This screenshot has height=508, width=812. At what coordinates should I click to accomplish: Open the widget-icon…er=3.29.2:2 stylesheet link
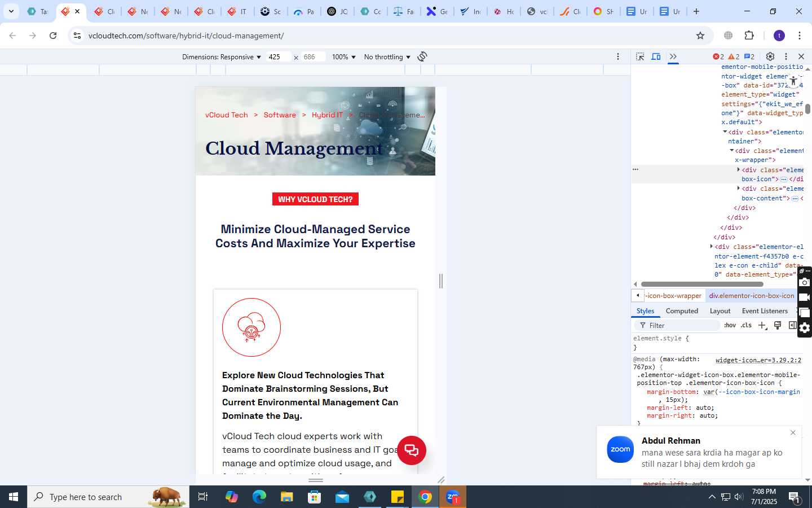point(758,360)
